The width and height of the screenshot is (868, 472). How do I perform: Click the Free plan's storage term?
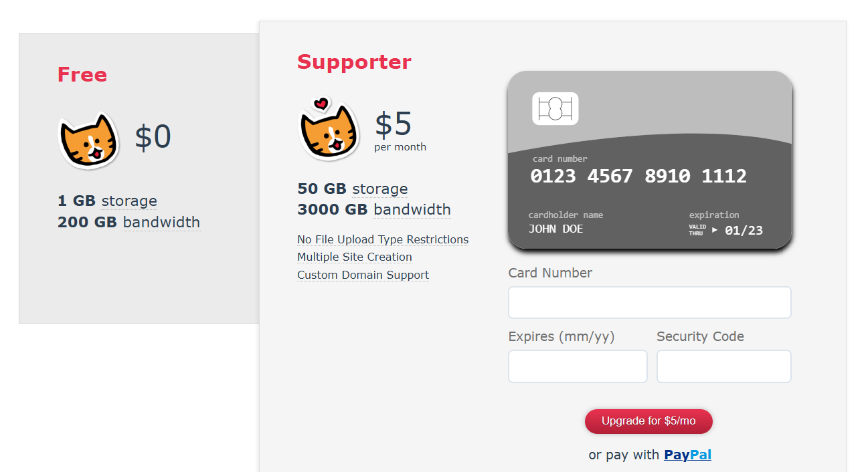tap(129, 201)
